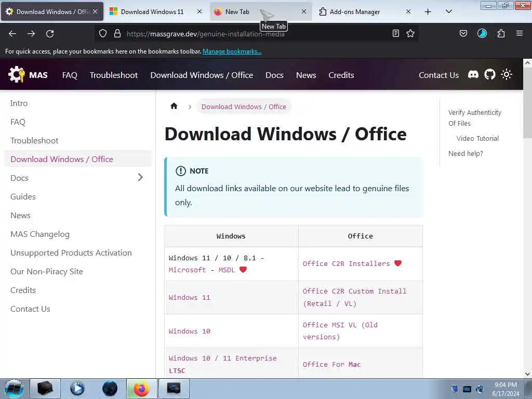Open Download Windows / Office in navbar

202,75
